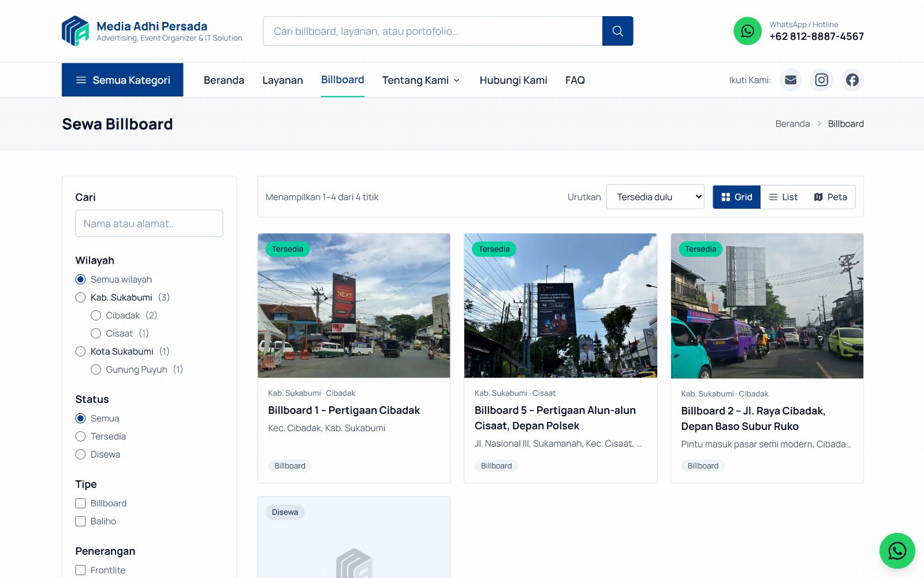
Task: Open the Semua Kategori hamburger menu
Action: pos(122,80)
